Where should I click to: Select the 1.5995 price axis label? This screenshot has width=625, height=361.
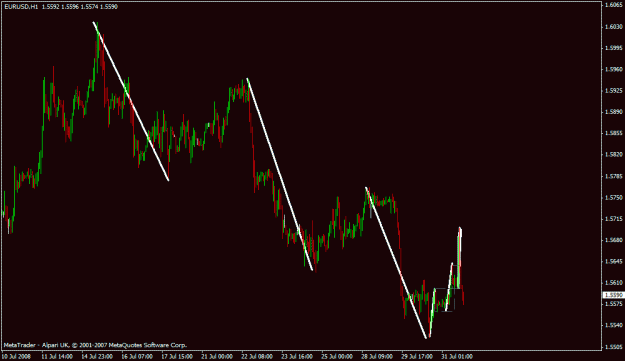click(613, 48)
